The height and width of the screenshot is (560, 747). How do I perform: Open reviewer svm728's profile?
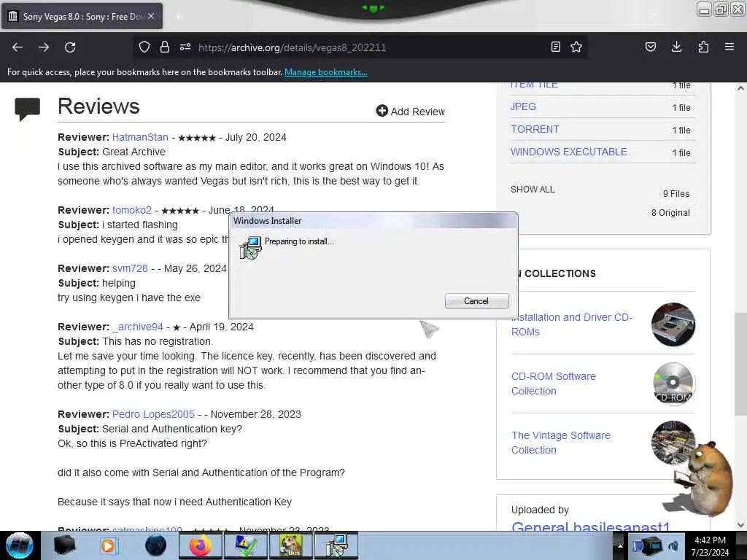click(130, 268)
